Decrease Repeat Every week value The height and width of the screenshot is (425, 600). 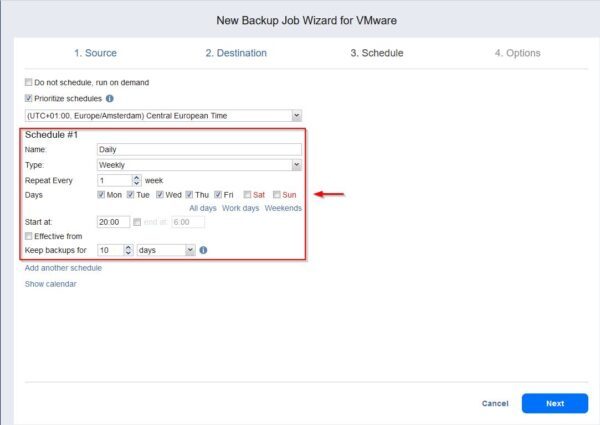pyautogui.click(x=137, y=183)
